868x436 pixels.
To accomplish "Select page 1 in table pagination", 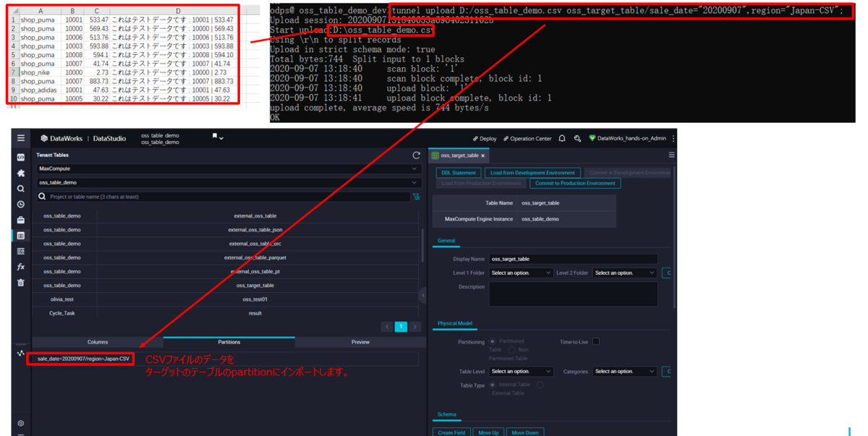I will click(401, 327).
